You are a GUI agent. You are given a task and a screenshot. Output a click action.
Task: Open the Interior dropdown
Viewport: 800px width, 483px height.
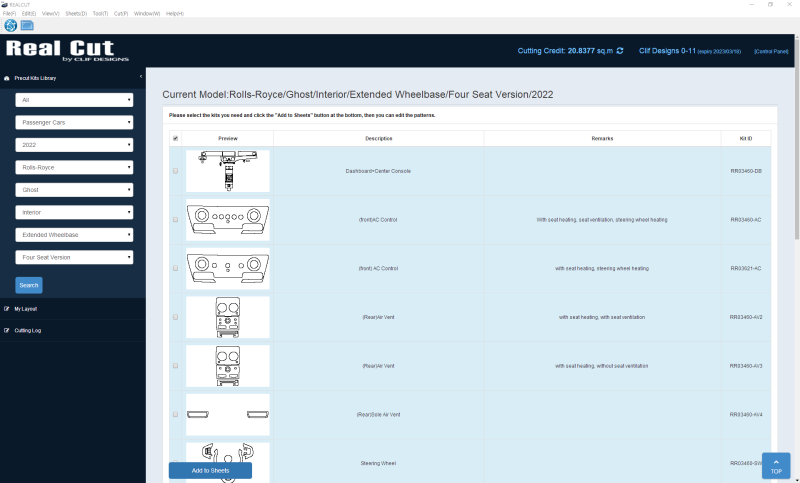coord(74,212)
